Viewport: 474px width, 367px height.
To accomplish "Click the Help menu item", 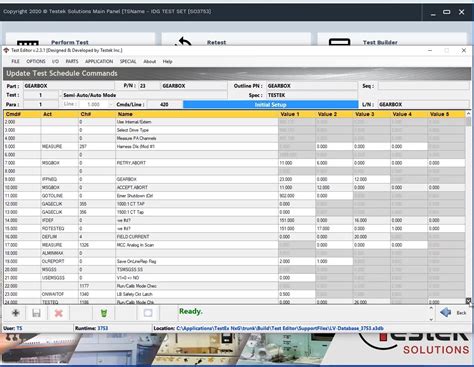I will pos(167,61).
